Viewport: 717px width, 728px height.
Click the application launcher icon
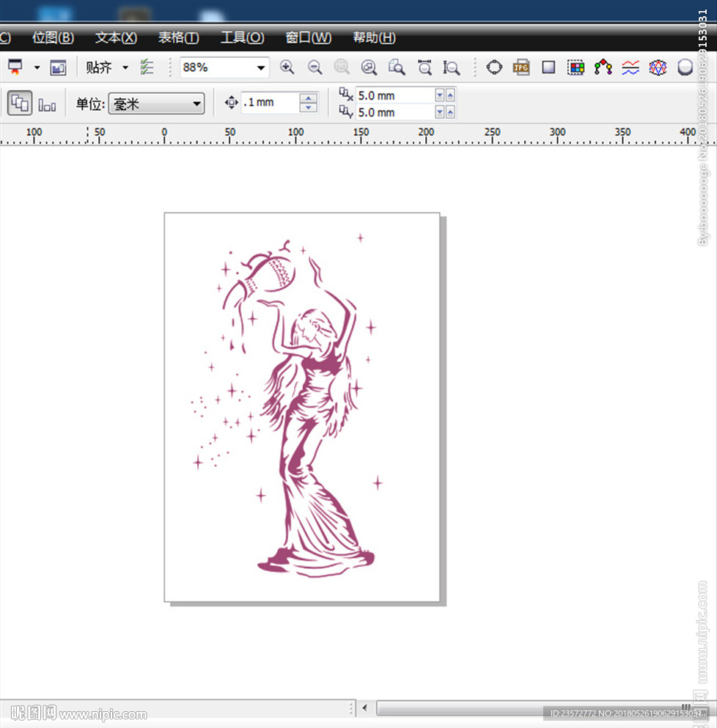15,67
